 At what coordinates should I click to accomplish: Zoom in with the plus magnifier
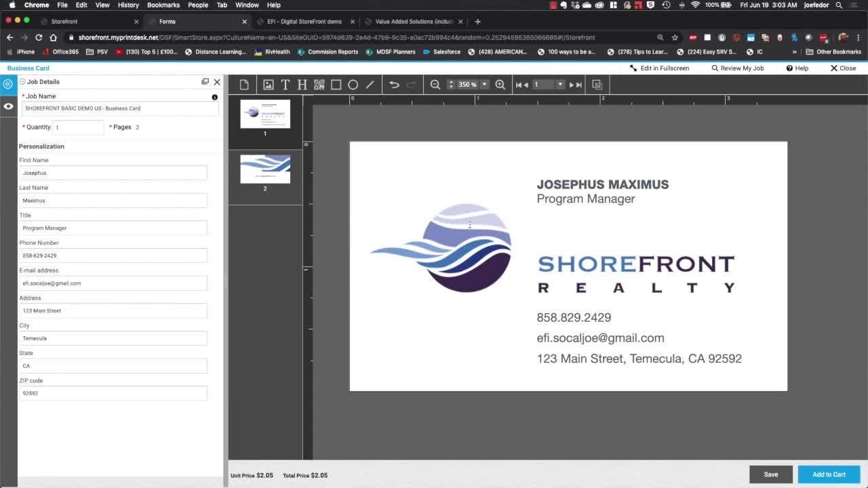[x=500, y=85]
